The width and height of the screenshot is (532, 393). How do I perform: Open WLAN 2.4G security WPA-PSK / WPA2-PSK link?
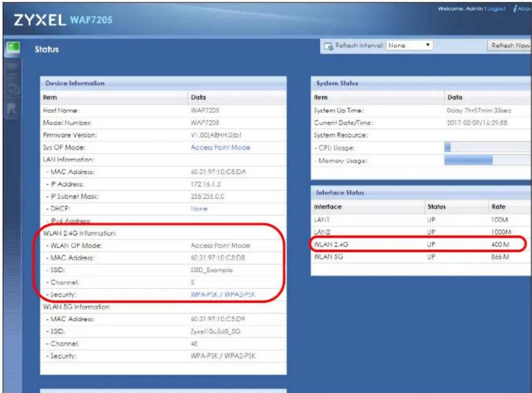[223, 294]
